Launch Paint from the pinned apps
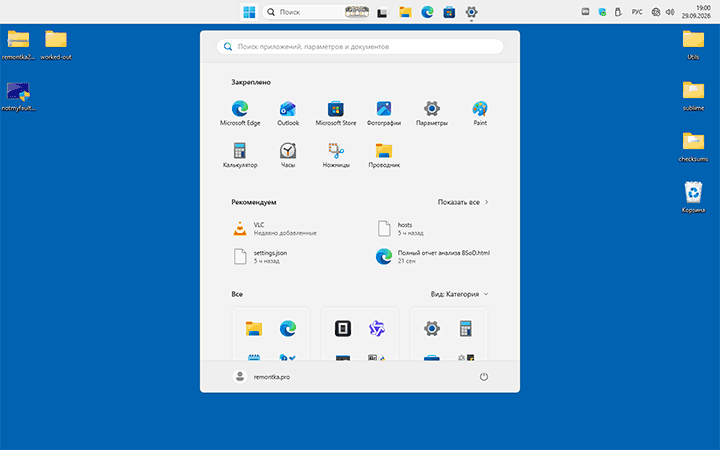This screenshot has width=720, height=450. [x=480, y=113]
